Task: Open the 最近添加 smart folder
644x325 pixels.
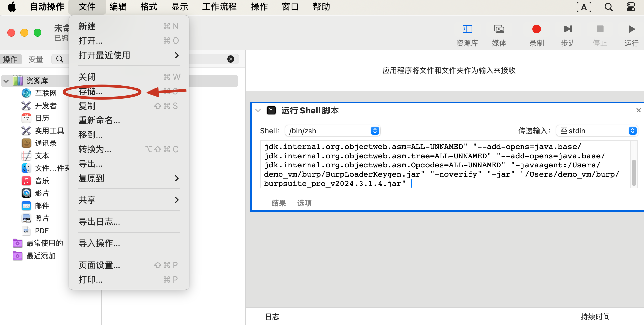Action: [34, 256]
